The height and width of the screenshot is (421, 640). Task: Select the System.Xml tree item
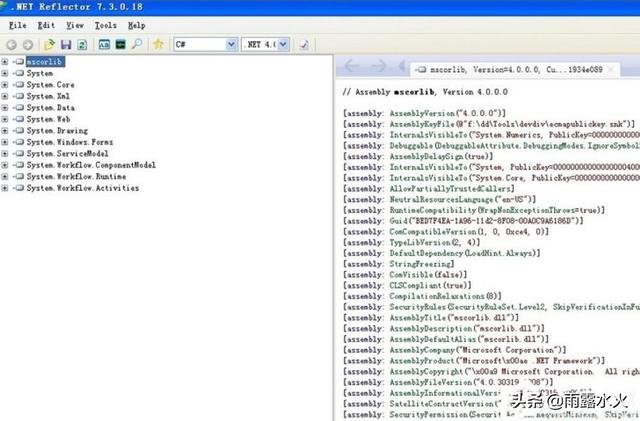(x=48, y=96)
